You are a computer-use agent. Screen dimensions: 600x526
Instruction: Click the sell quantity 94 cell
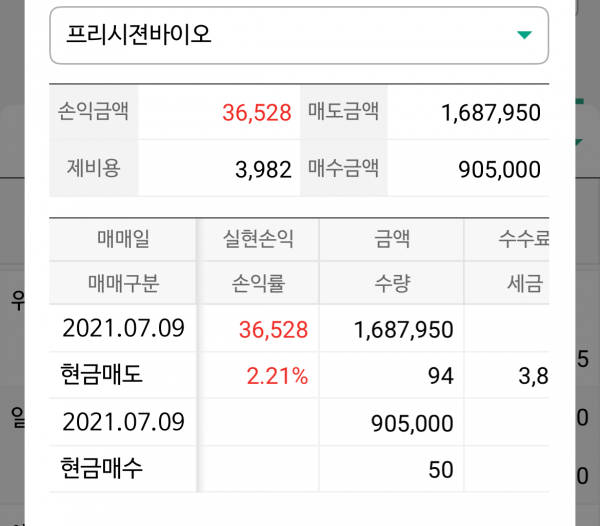coord(440,376)
